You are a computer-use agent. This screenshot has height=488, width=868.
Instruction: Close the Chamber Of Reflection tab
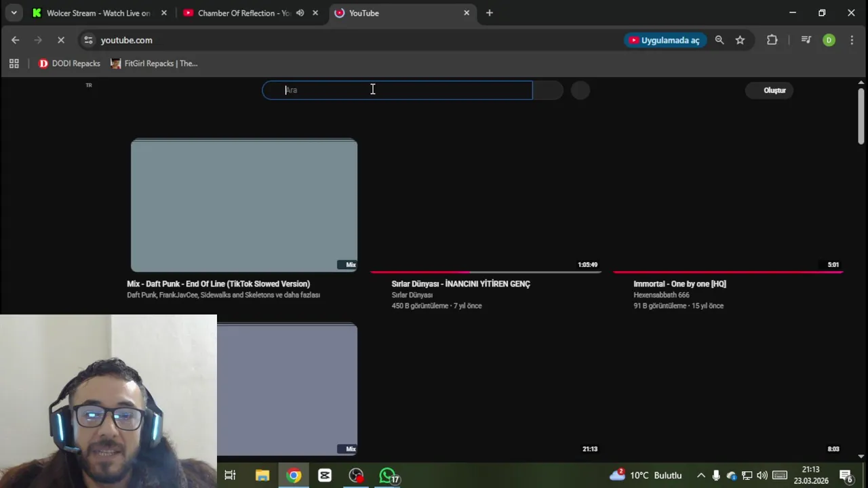coord(315,13)
